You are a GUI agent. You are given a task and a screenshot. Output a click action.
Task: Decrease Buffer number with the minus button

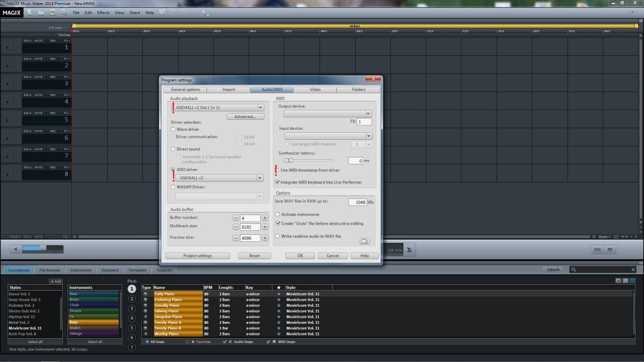(235, 218)
